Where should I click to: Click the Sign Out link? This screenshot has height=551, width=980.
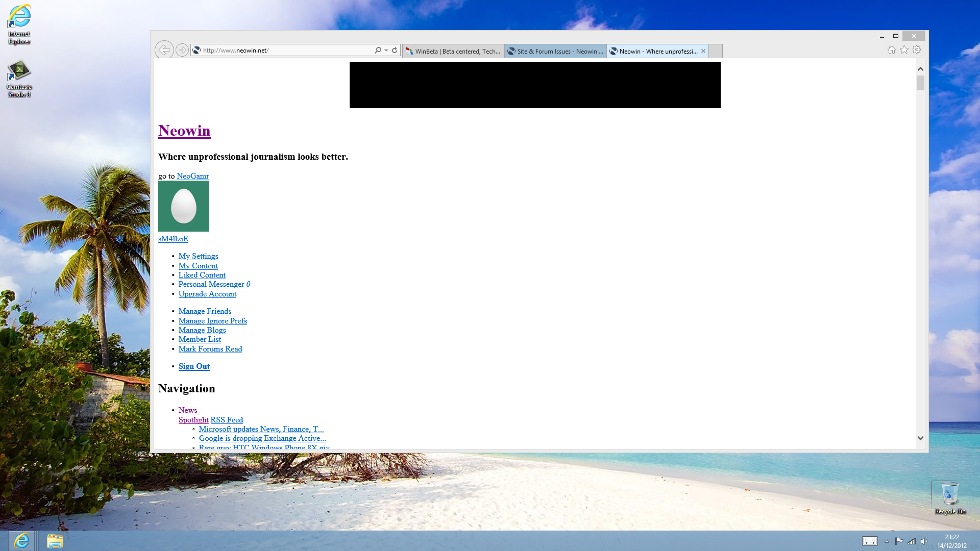click(x=194, y=366)
